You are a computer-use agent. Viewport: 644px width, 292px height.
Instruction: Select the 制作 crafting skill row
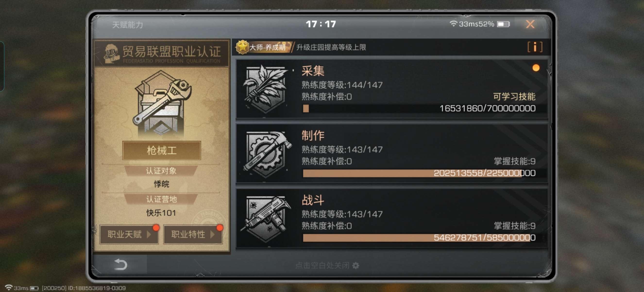[x=392, y=153]
